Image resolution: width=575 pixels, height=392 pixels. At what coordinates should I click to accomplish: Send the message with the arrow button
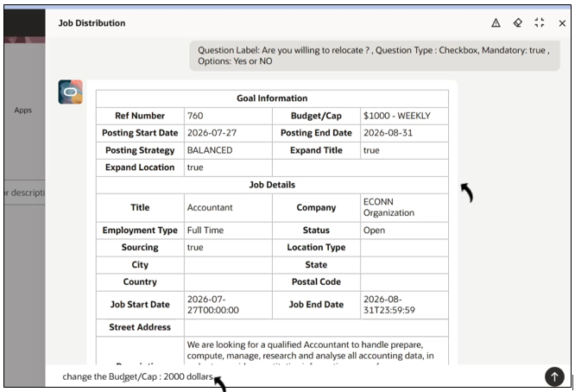coord(554,376)
